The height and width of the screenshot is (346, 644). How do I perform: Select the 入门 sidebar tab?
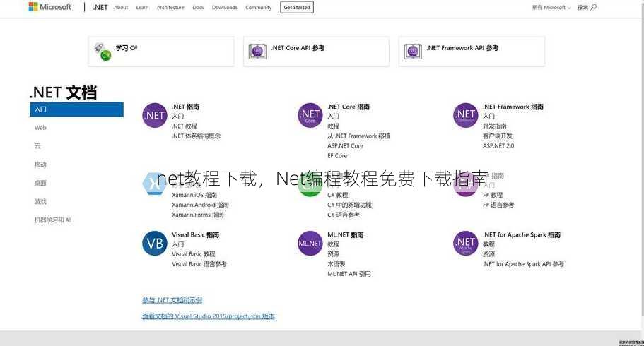76,109
